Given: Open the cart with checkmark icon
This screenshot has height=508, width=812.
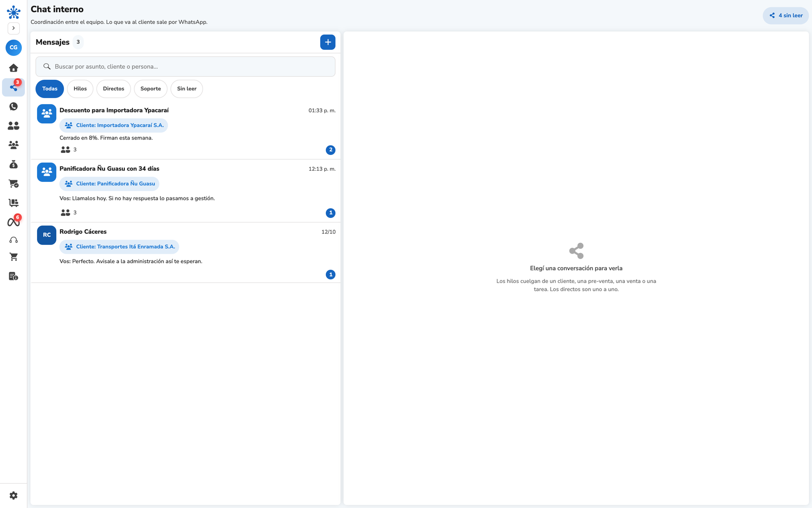Looking at the screenshot, I should coord(14,184).
